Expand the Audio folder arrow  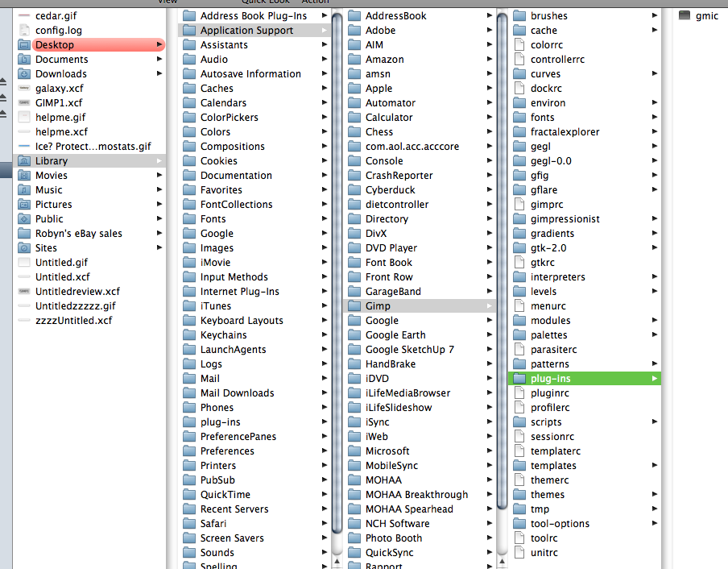(x=324, y=59)
